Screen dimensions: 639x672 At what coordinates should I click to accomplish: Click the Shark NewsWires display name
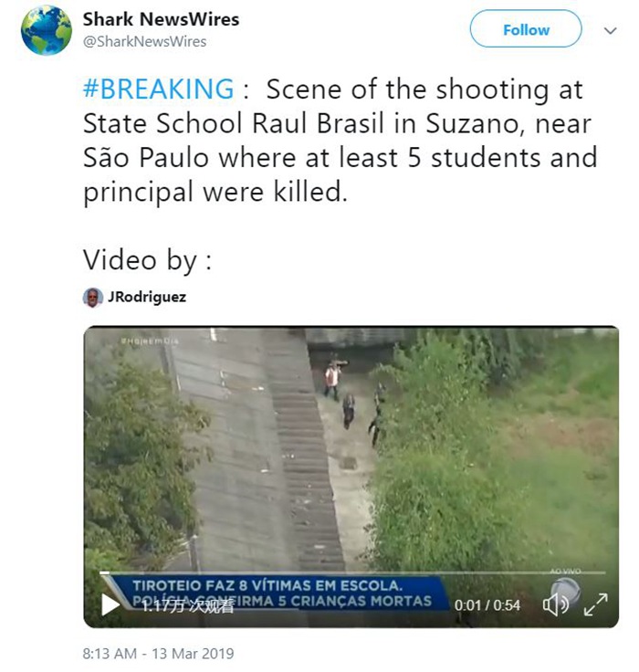point(161,19)
